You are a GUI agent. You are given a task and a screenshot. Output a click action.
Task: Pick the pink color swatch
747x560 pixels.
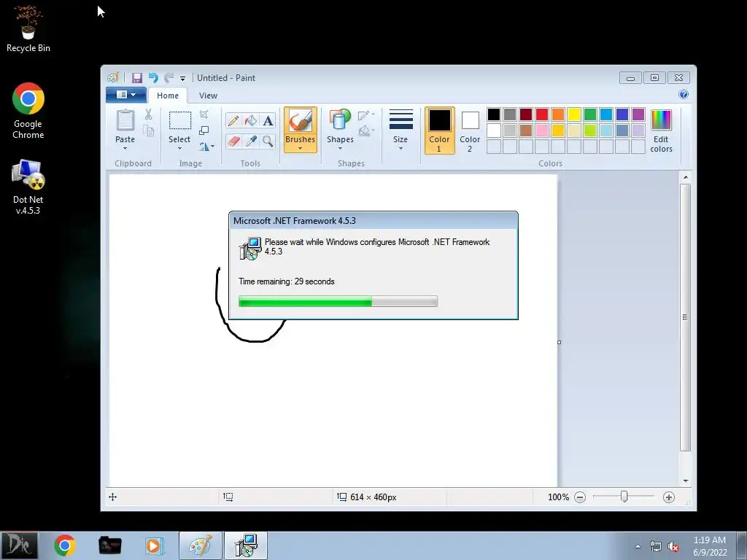542,130
